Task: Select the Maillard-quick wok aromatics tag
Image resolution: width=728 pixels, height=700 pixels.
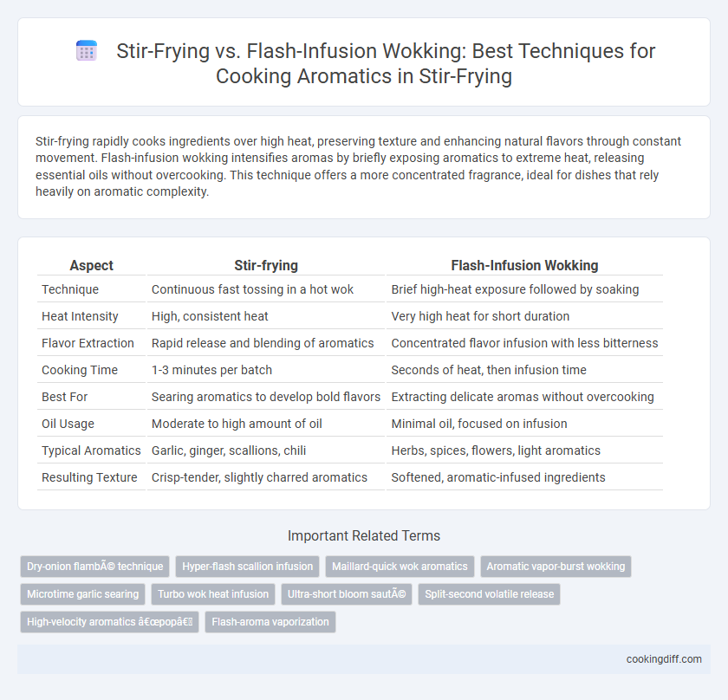Action: tap(400, 567)
